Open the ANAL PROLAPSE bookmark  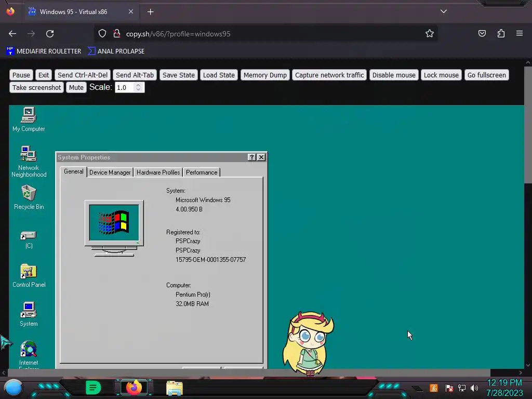pos(116,51)
